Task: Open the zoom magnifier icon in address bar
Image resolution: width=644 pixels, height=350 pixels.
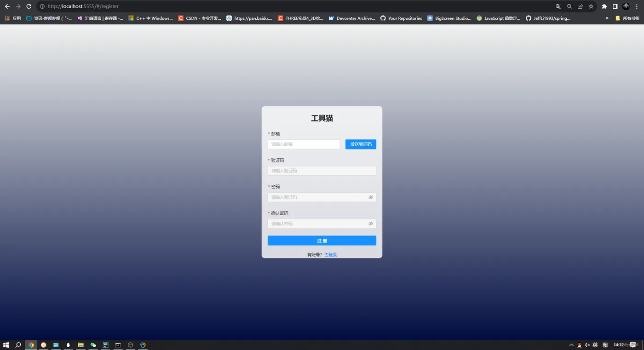Action: 569,6
